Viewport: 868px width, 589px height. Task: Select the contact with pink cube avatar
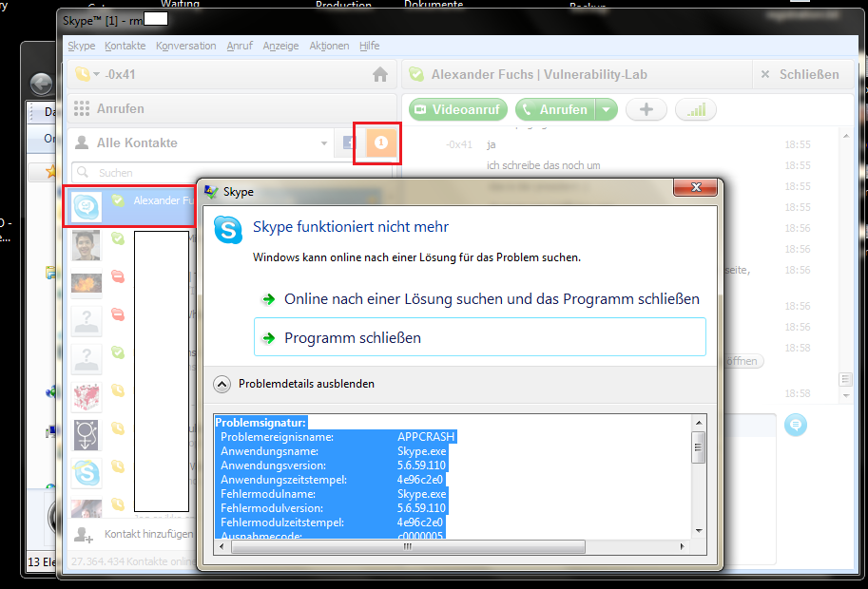tap(87, 397)
